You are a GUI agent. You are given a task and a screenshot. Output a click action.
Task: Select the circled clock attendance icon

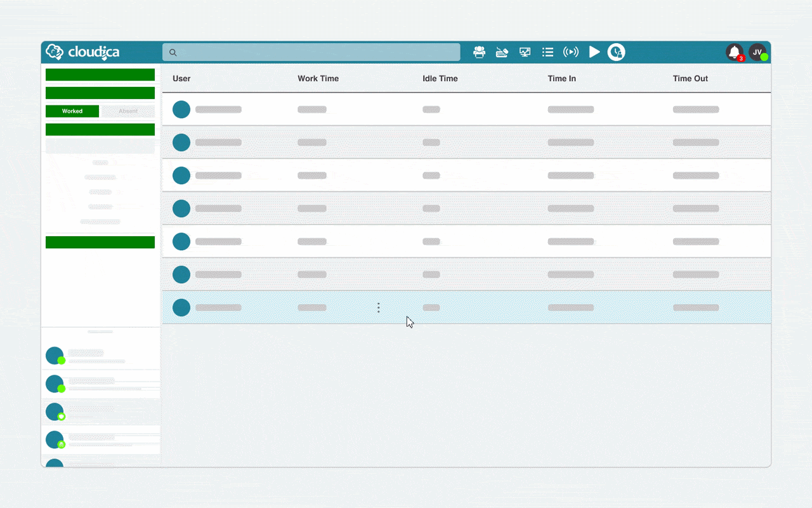616,52
